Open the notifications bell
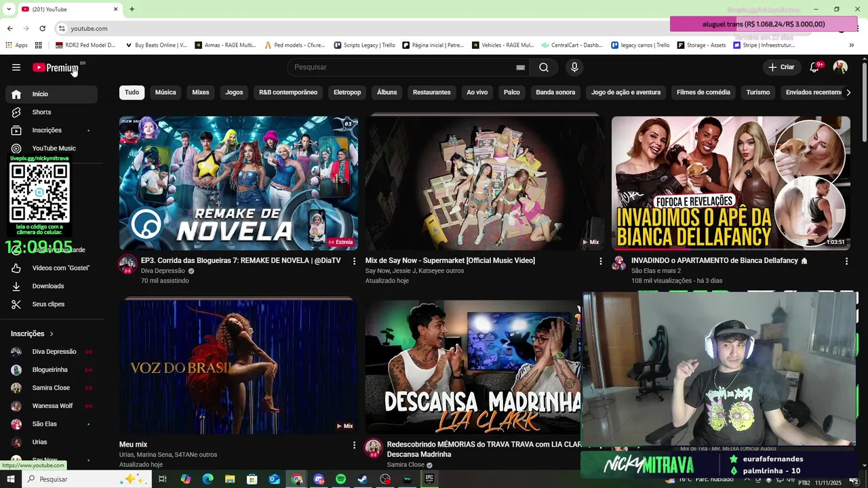The image size is (868, 488). [x=815, y=67]
